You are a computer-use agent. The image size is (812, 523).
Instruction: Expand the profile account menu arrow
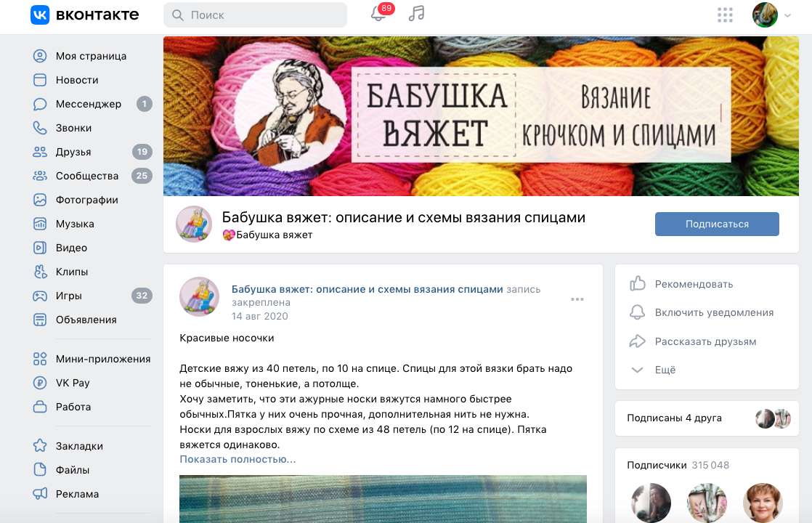(787, 15)
